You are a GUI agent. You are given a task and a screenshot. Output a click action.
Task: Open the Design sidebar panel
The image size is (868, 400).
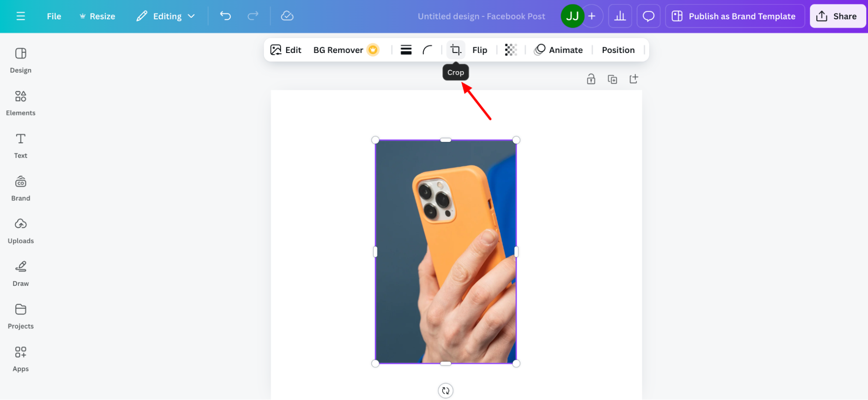pyautogui.click(x=20, y=61)
